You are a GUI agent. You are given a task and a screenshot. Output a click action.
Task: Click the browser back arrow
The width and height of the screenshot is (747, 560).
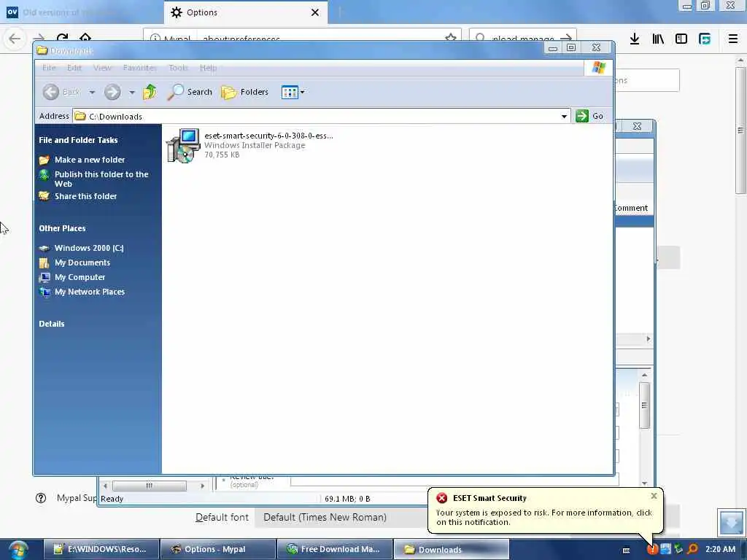click(x=15, y=39)
